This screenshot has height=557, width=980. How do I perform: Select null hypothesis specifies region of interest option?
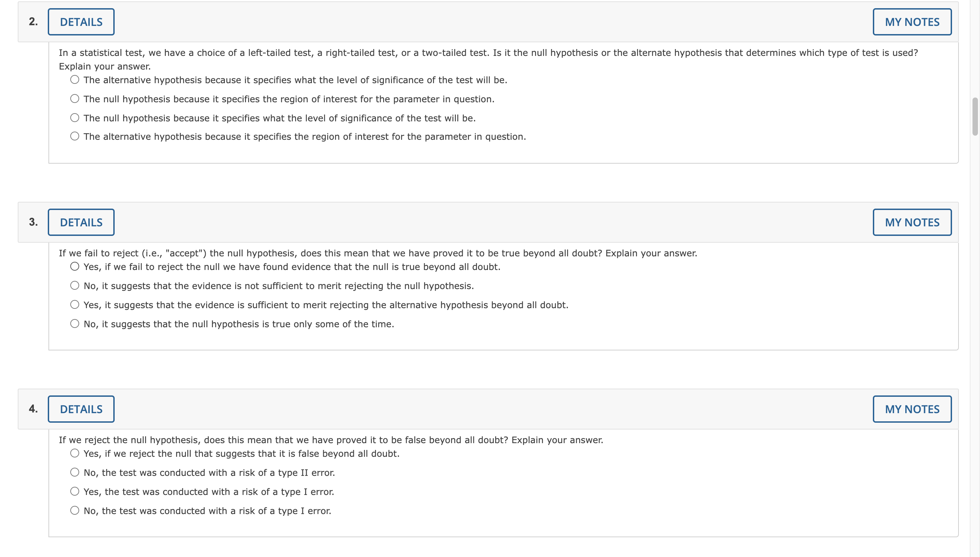75,98
